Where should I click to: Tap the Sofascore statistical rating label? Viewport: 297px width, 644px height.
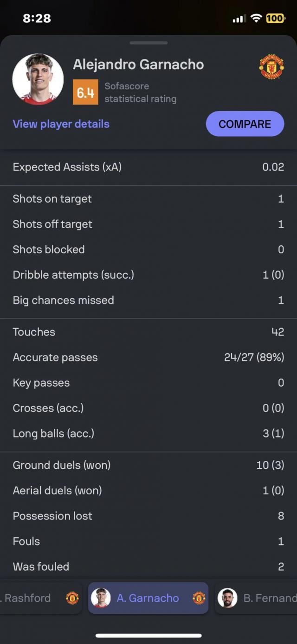[140, 92]
